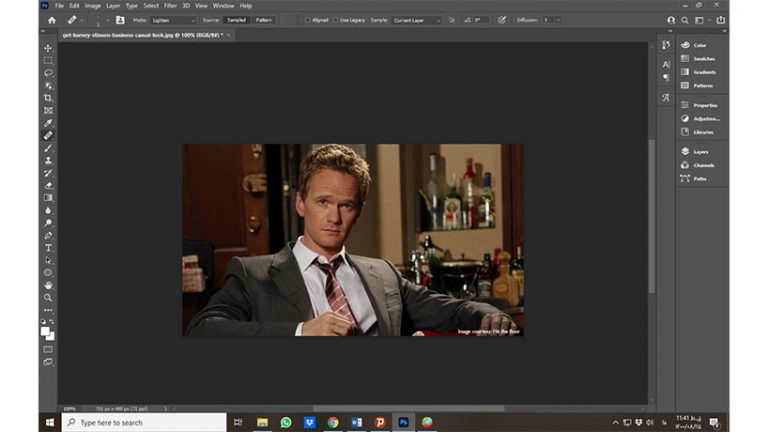The image size is (768, 432).
Task: Open the Edit Toolbar three-dots button
Action: pos(48,310)
